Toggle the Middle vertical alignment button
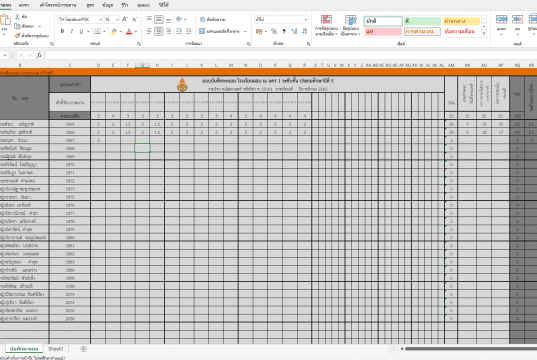Viewport: 537px width, 360px height. coord(159,20)
